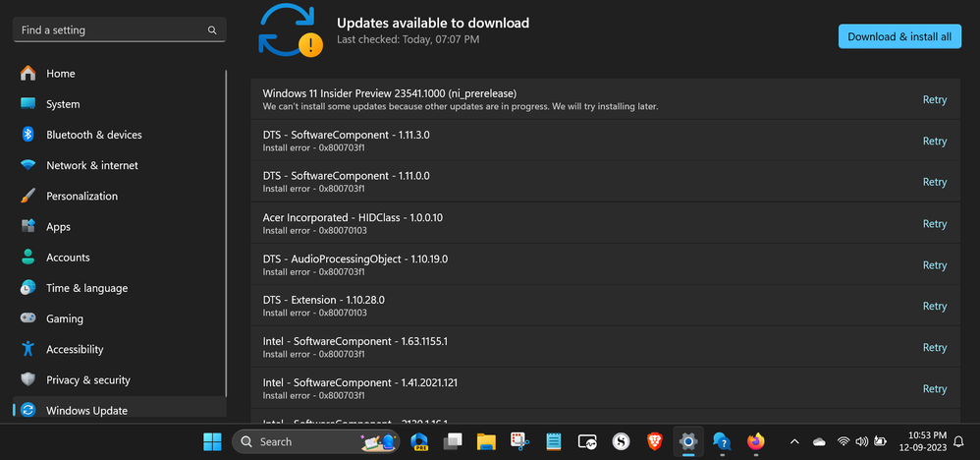
Task: Open Wi-Fi network tray icon
Action: [844, 442]
